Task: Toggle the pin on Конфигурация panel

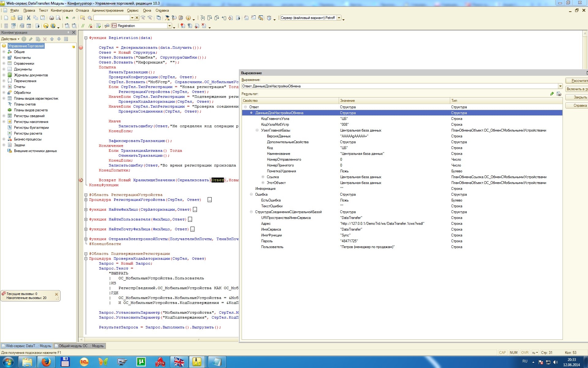Action: [x=68, y=32]
